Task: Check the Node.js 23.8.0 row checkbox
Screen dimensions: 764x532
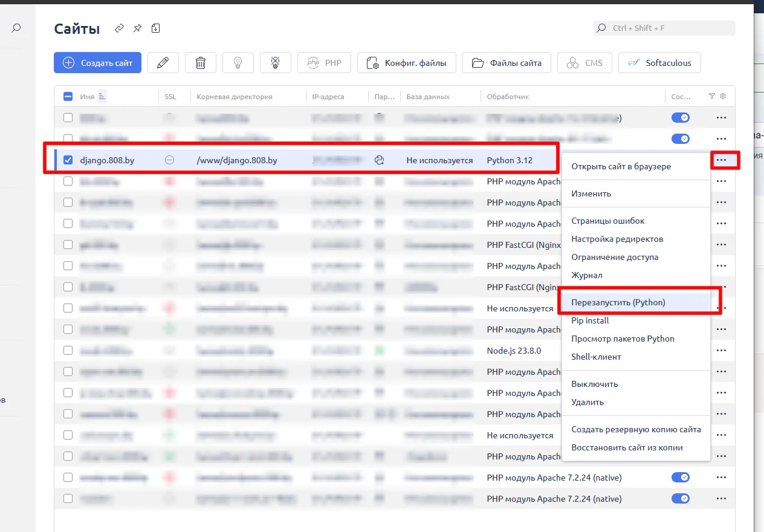Action: [x=68, y=351]
